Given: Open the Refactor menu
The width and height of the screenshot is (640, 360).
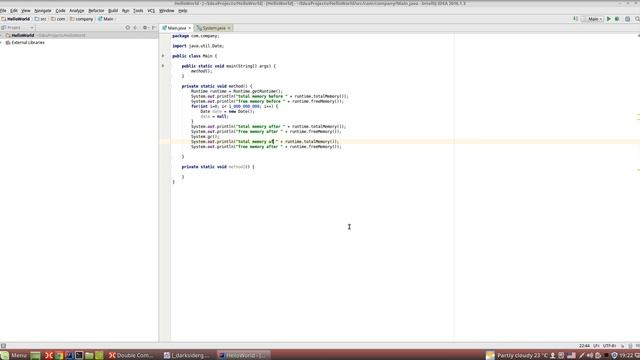Looking at the screenshot, I should point(96,11).
